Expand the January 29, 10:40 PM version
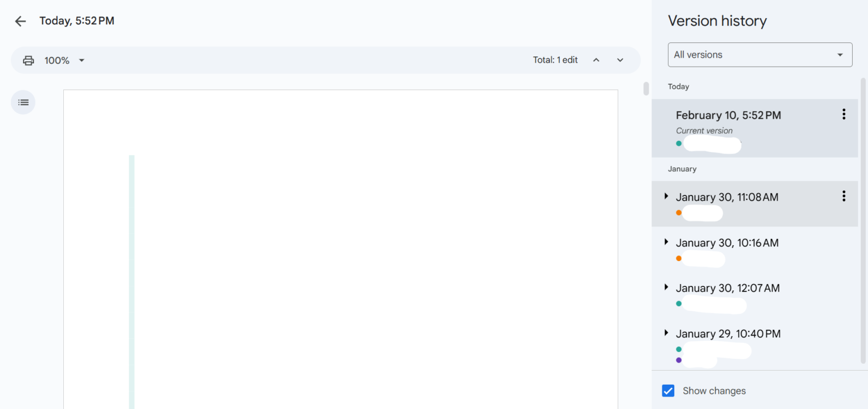 666,333
